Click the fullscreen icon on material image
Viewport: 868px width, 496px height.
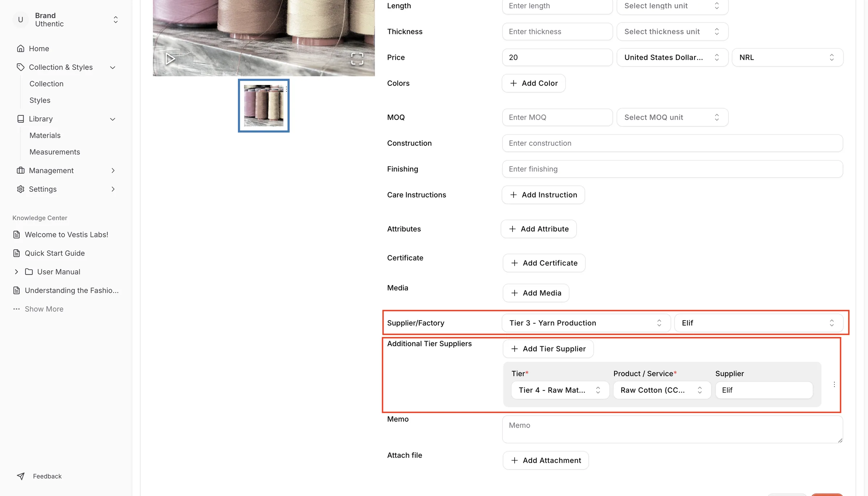tap(357, 59)
